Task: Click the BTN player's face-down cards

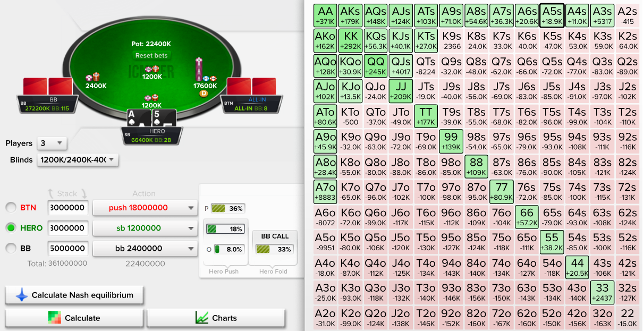Action: point(252,87)
